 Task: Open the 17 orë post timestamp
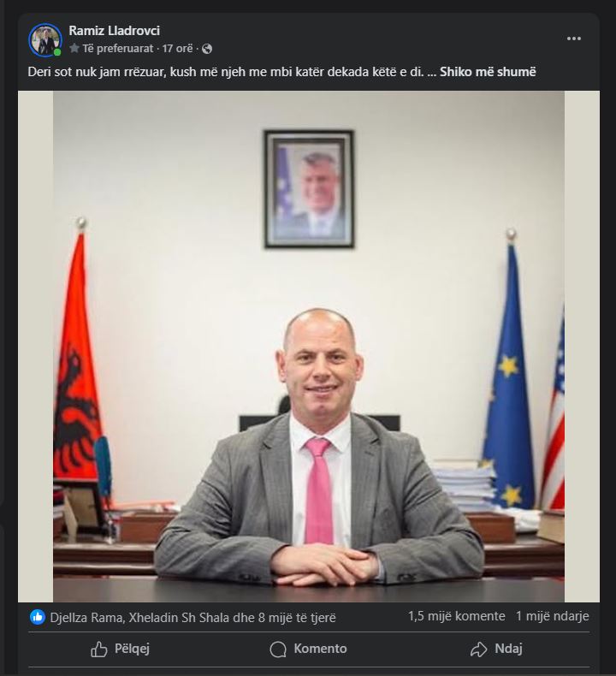click(177, 49)
